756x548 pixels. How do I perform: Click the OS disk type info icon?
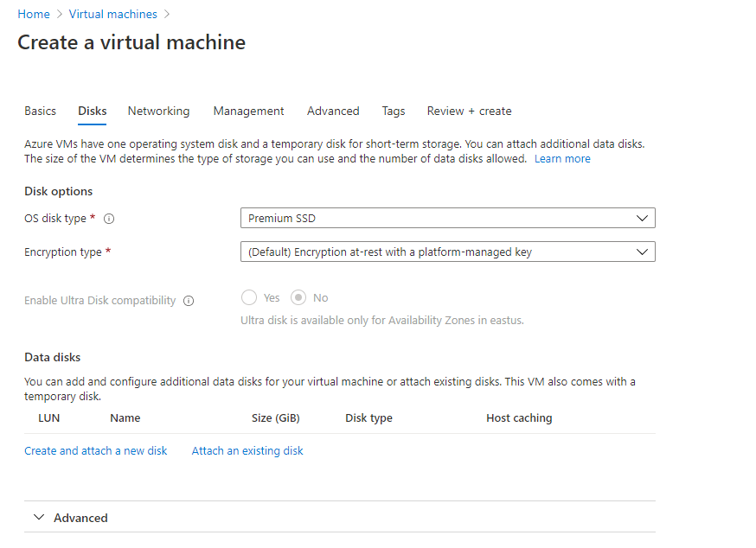pos(109,219)
